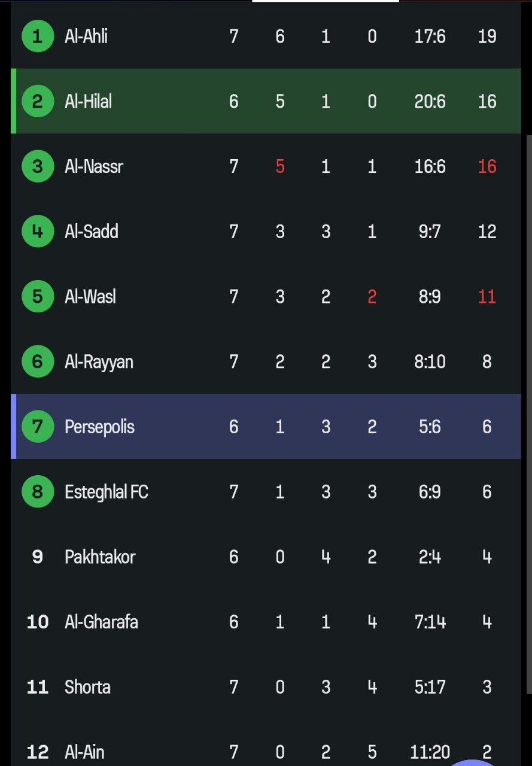Click the green rank 1 badge

tap(38, 37)
